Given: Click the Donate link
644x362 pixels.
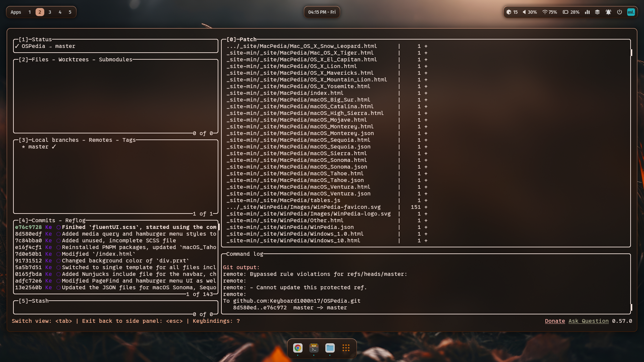Looking at the screenshot, I should [555, 321].
